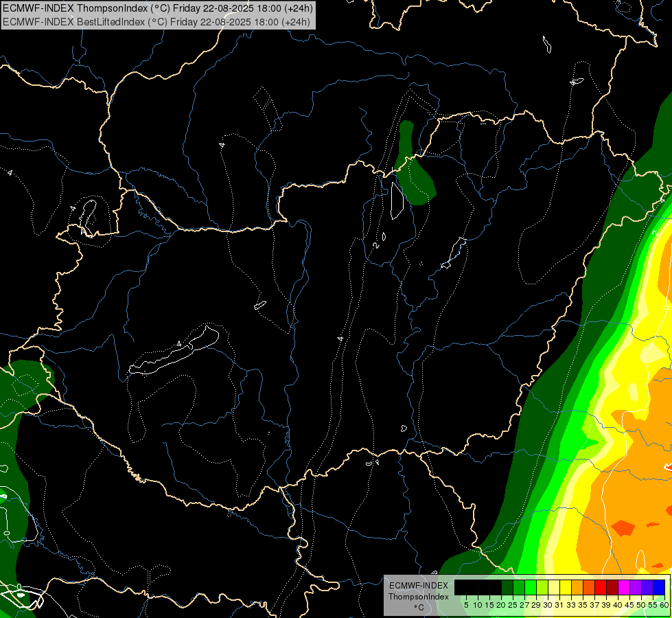Click the legend tick value 33

pos(571,605)
